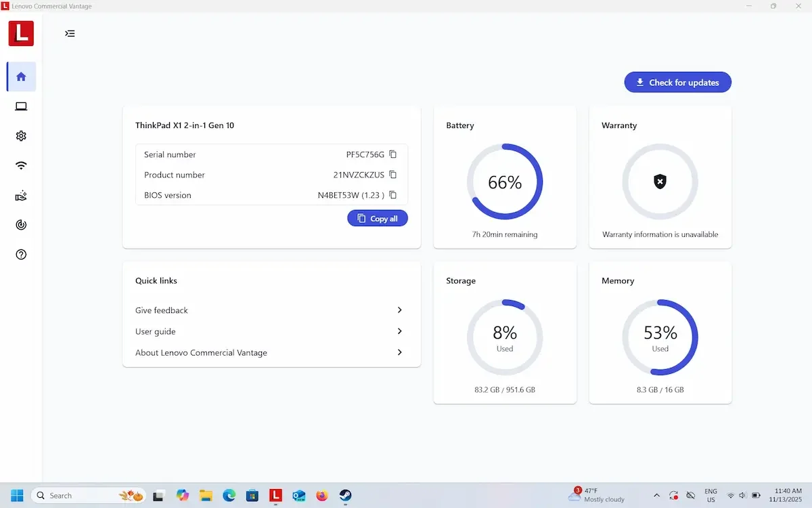Open Steam from the taskbar

pyautogui.click(x=346, y=495)
